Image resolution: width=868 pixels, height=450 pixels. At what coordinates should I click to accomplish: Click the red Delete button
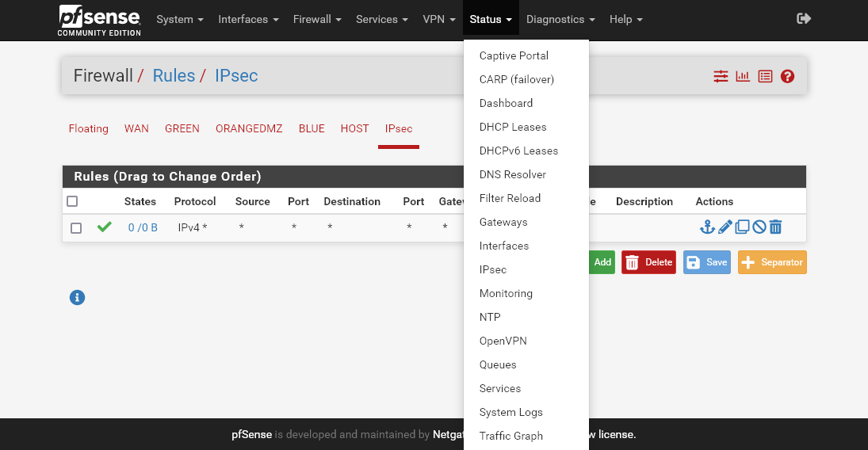coord(648,262)
